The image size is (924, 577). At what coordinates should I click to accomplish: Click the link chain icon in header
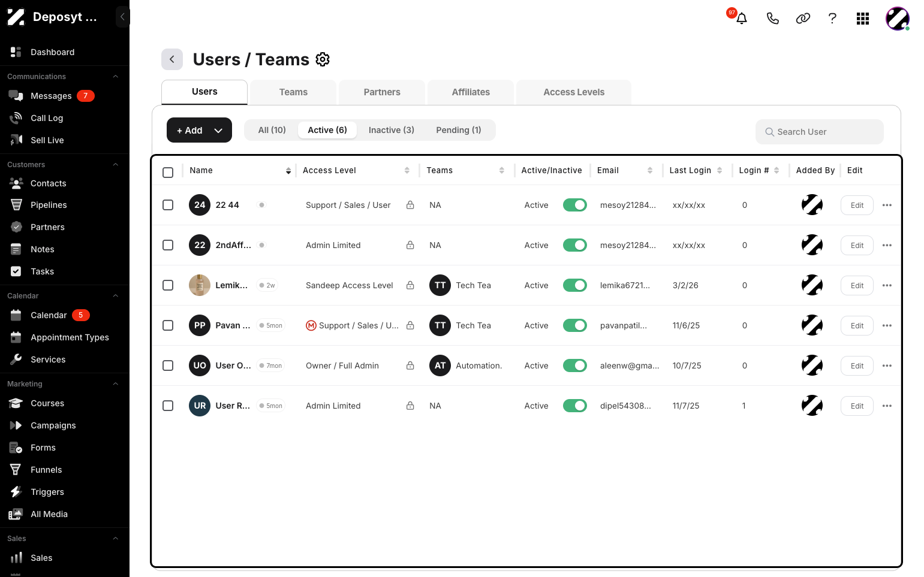coord(803,19)
